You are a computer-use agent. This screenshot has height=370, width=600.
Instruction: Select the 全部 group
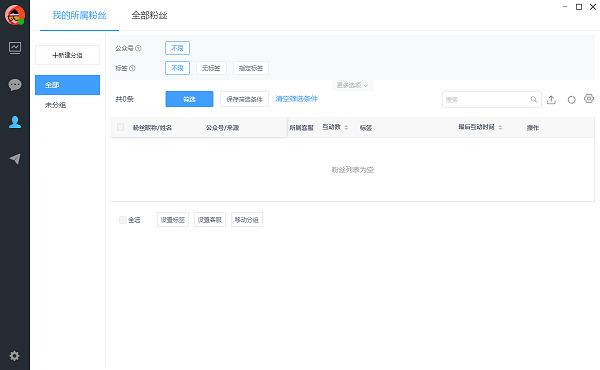pos(67,85)
